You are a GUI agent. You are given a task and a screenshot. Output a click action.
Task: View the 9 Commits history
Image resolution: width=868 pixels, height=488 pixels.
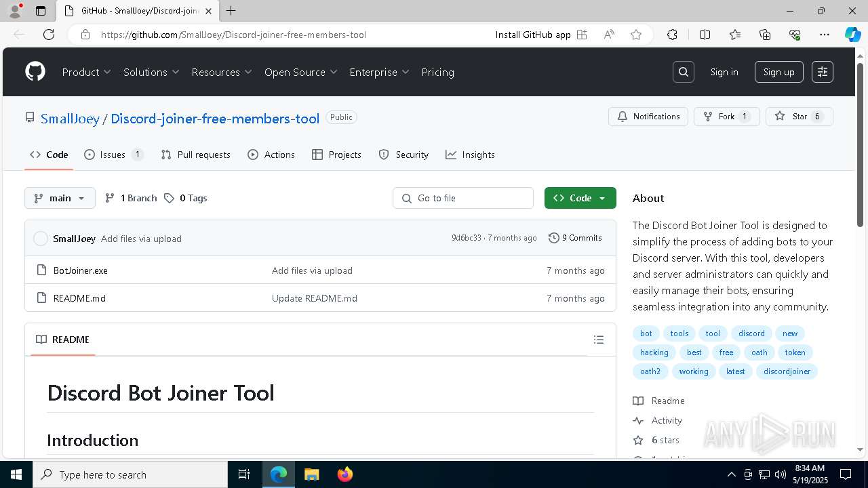point(575,238)
